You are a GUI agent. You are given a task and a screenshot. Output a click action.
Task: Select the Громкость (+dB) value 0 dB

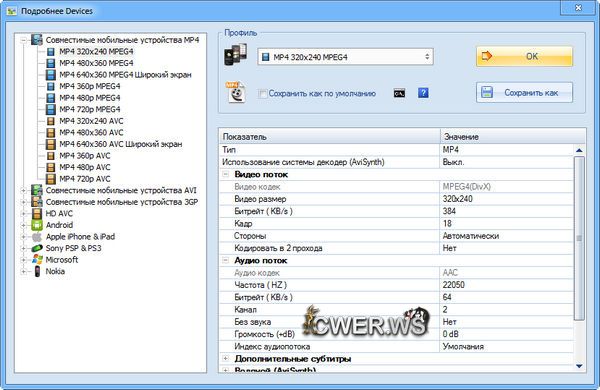(x=507, y=334)
